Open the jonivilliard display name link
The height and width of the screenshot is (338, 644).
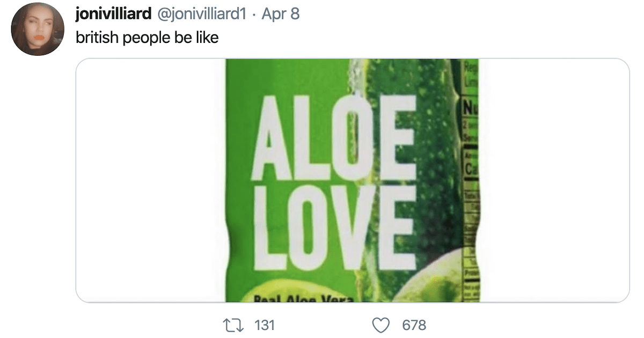[x=114, y=14]
